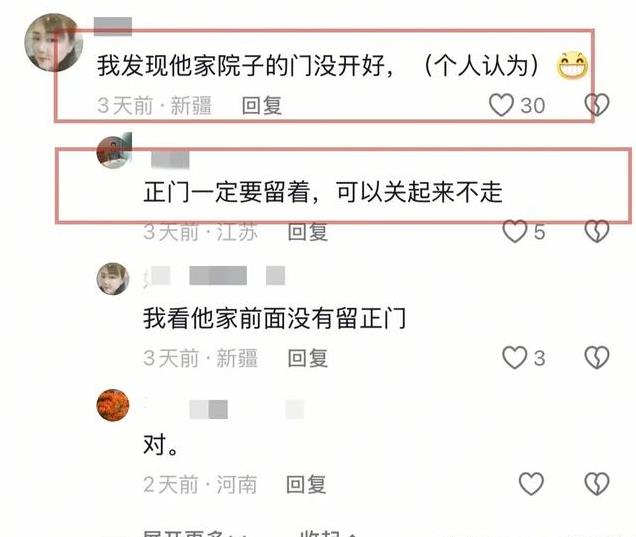Open avatar of third commenter from 新疆
Image resolution: width=636 pixels, height=537 pixels.
coord(113,279)
